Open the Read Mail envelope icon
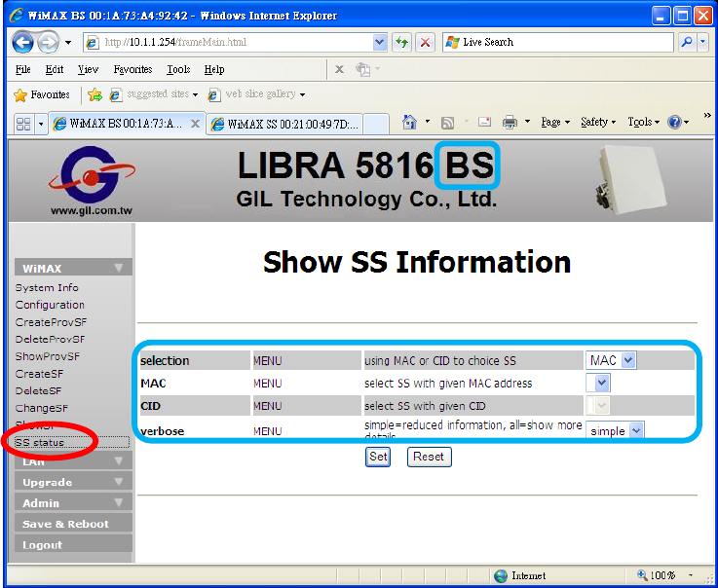The height and width of the screenshot is (588, 718). coord(484,123)
